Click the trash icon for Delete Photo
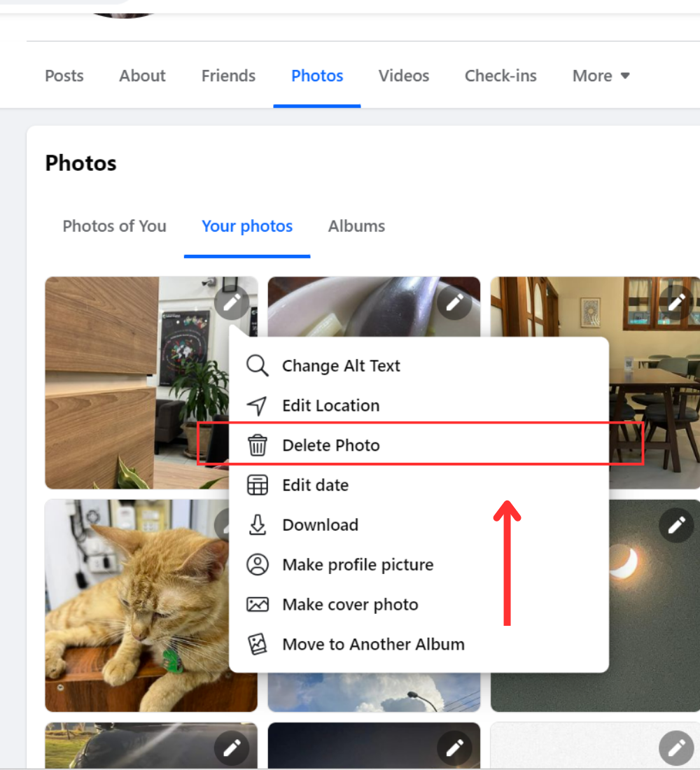700x770 pixels. 258,445
